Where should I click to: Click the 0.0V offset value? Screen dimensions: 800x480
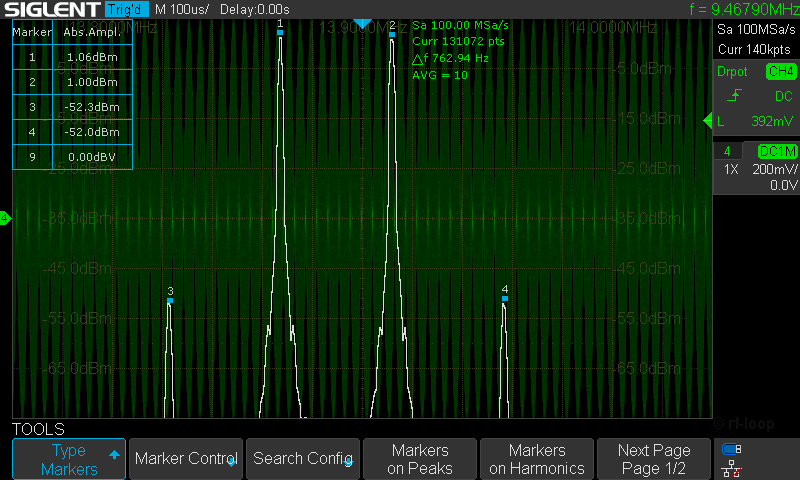point(784,185)
